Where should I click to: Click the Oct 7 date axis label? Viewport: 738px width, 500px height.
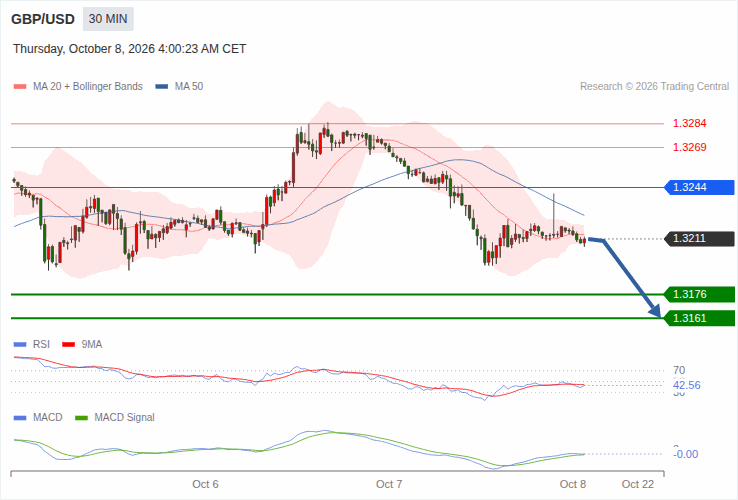pos(389,484)
